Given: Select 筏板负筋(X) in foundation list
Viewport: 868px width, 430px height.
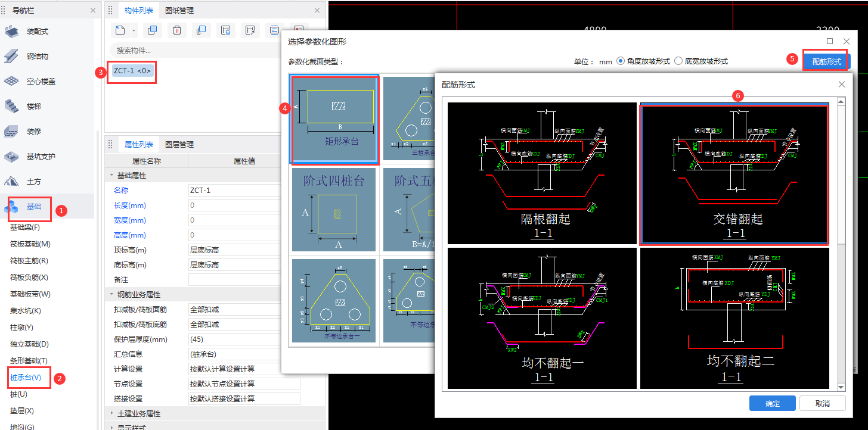Looking at the screenshot, I should click(x=29, y=278).
